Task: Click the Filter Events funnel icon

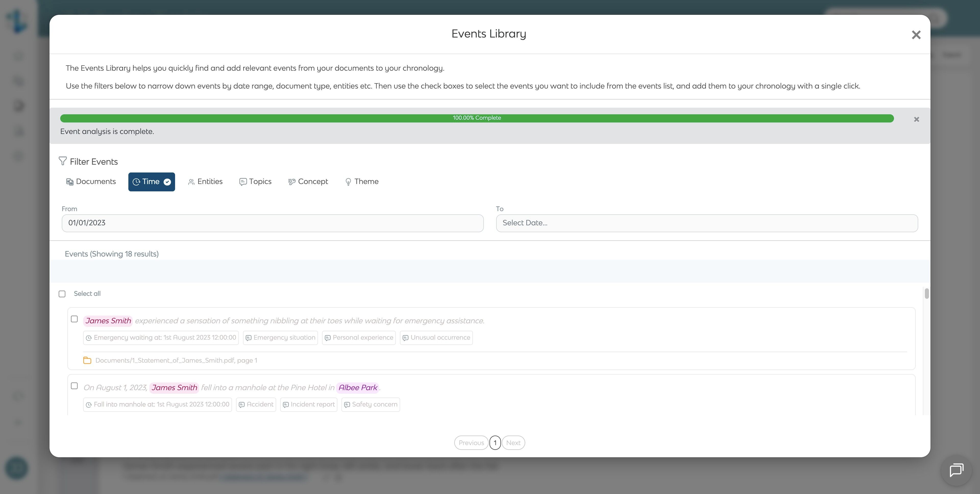Action: pyautogui.click(x=63, y=161)
